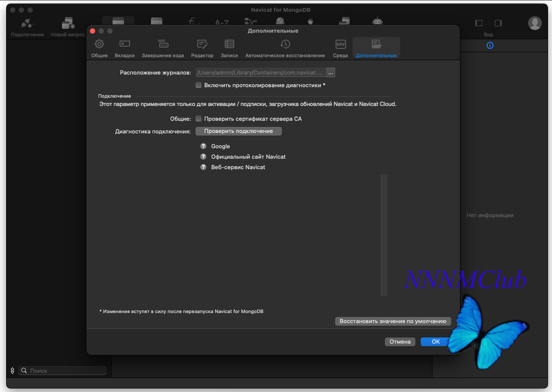
Task: Open the user avatar account icon
Action: click(x=535, y=23)
